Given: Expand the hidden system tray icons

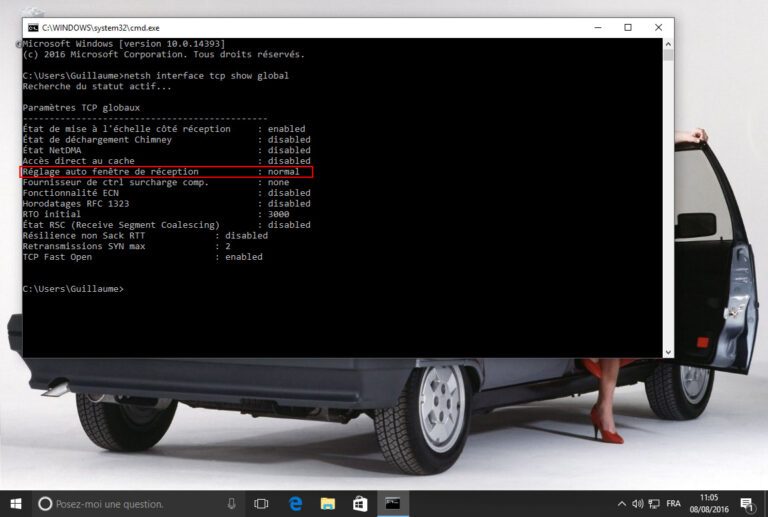Looking at the screenshot, I should (622, 504).
